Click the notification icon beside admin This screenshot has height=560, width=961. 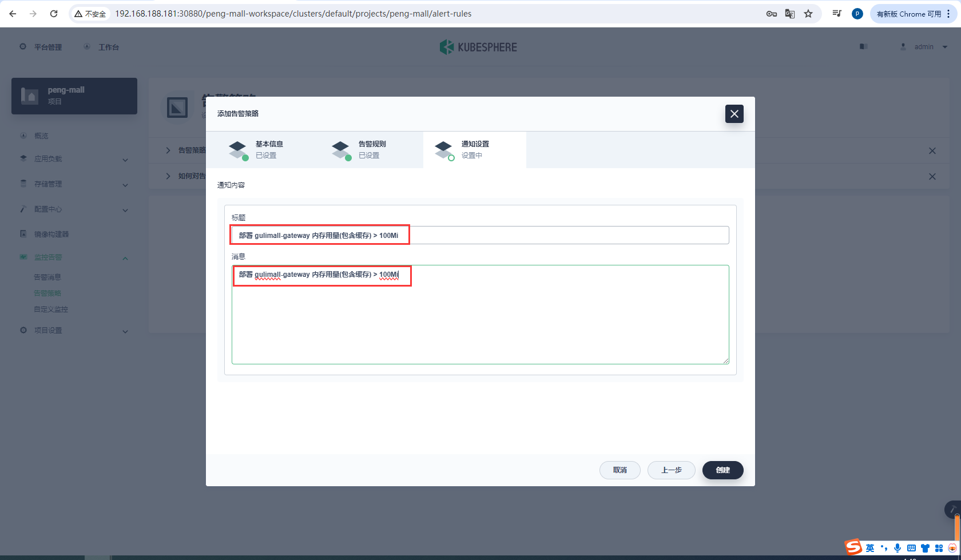864,46
